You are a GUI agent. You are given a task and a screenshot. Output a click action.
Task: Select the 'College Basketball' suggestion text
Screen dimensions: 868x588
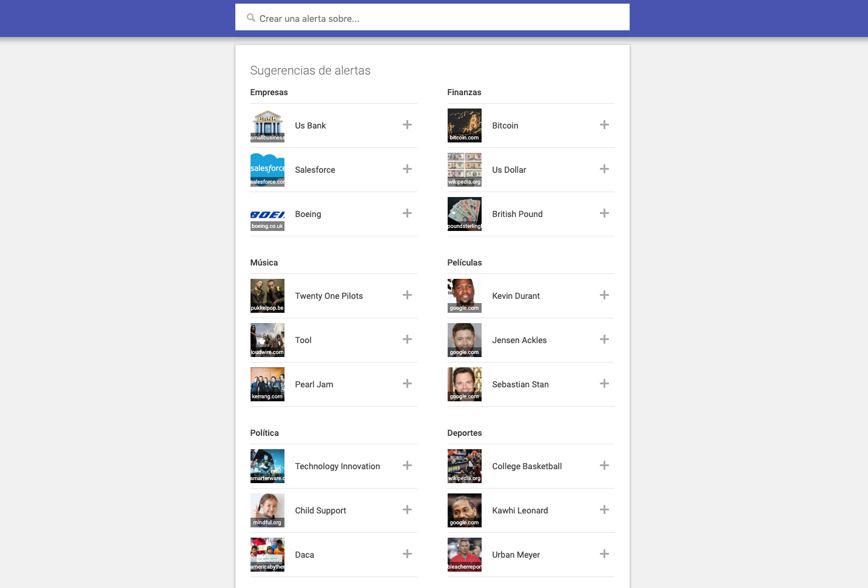527,466
